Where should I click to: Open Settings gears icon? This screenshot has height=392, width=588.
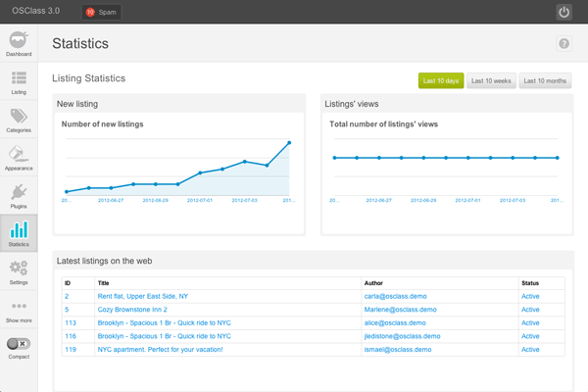[19, 269]
